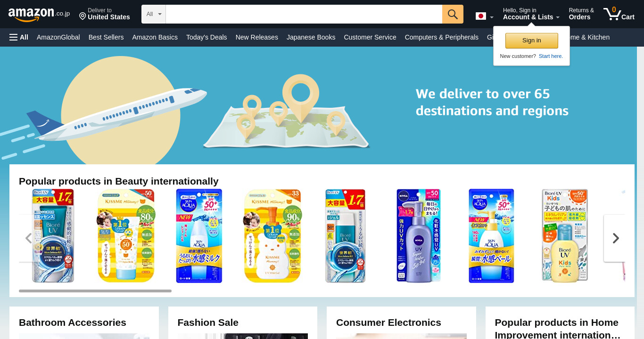Open the All hamburger menu

[x=19, y=37]
